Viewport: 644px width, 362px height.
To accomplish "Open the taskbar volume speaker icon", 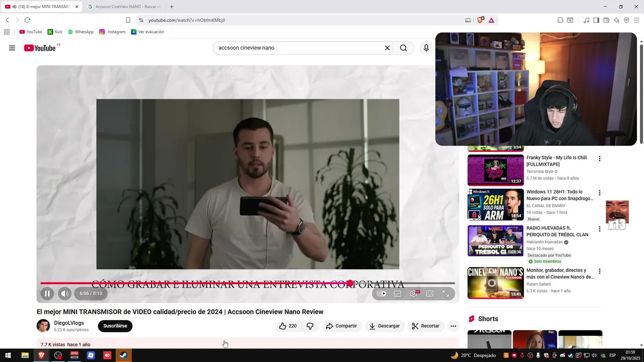I will pos(594,355).
